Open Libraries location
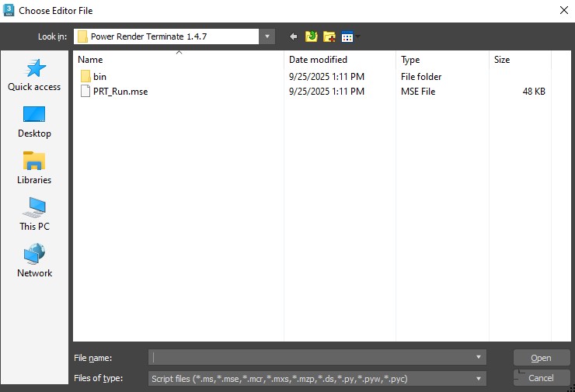The width and height of the screenshot is (575, 392). pyautogui.click(x=34, y=168)
